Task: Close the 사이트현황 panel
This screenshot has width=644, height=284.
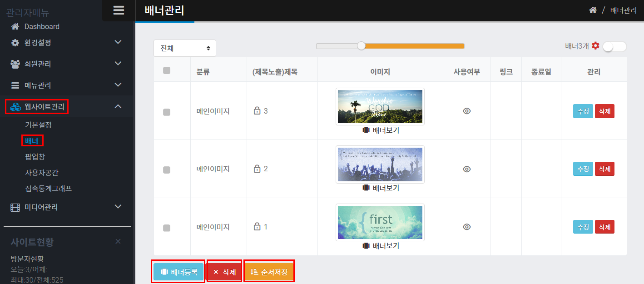Action: point(118,241)
